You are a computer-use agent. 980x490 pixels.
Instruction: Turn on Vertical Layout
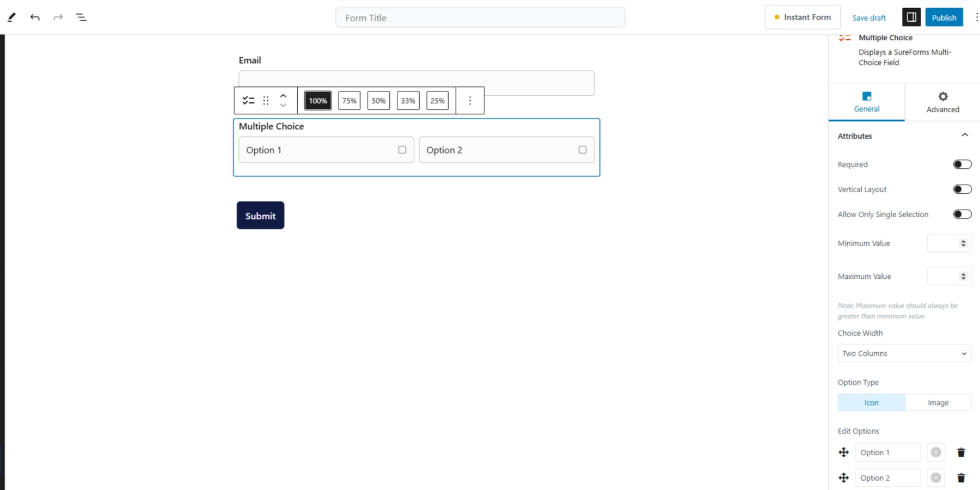pos(962,189)
